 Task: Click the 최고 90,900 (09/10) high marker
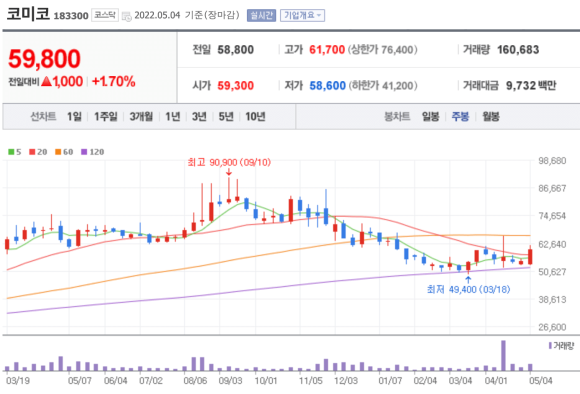click(x=229, y=162)
